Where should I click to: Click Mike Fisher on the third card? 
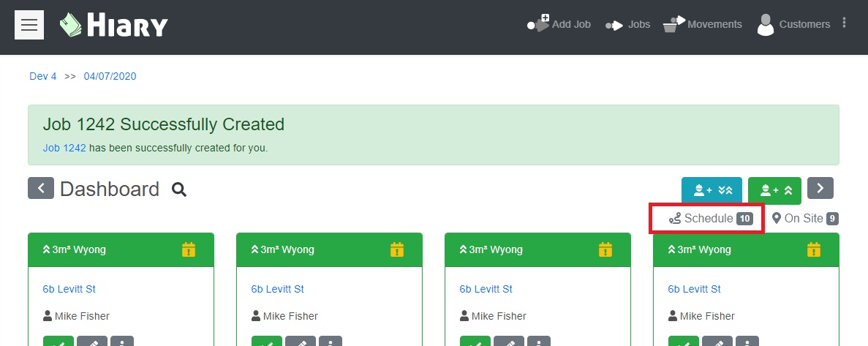click(494, 316)
